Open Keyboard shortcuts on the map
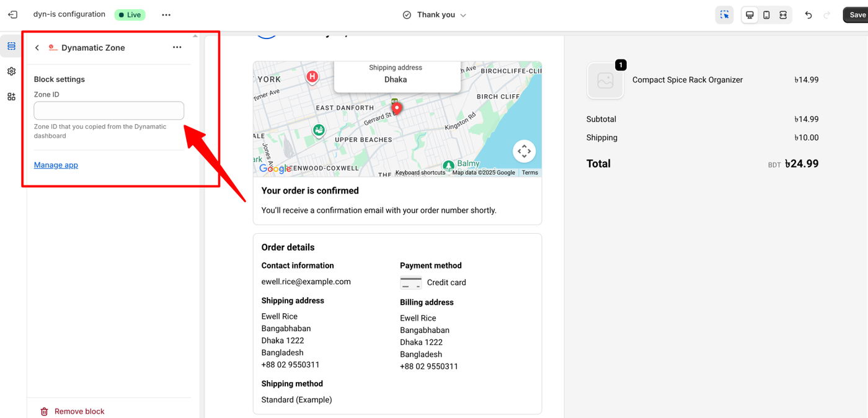 tap(420, 173)
